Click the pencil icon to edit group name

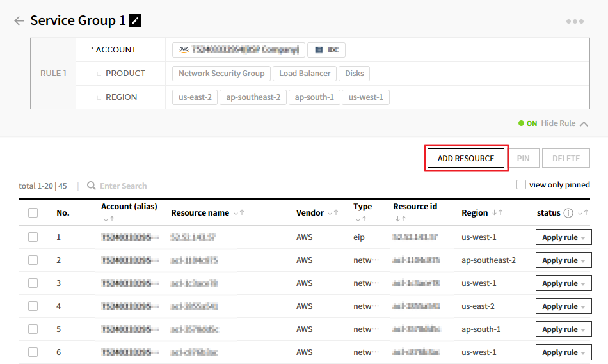pos(135,20)
